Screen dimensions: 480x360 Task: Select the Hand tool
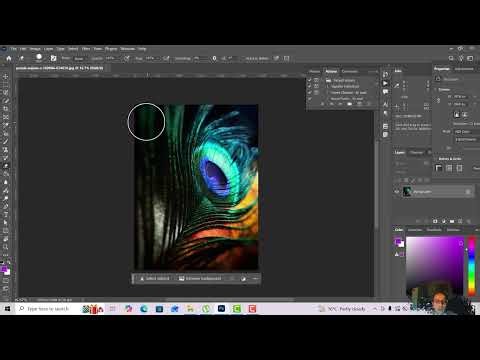pos(6,239)
